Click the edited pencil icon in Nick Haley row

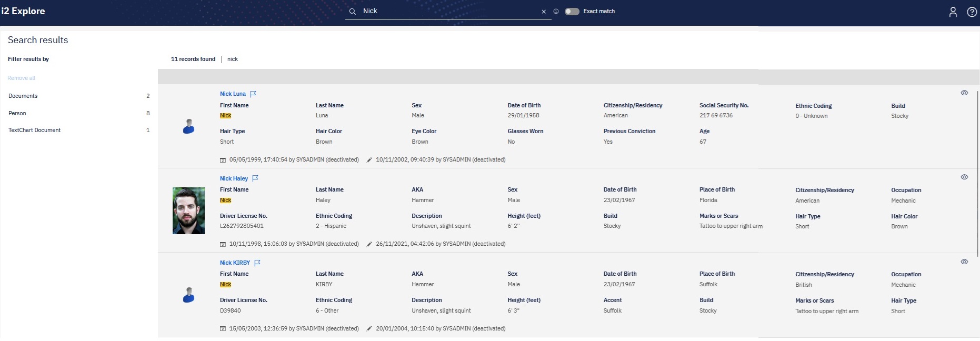tap(369, 244)
